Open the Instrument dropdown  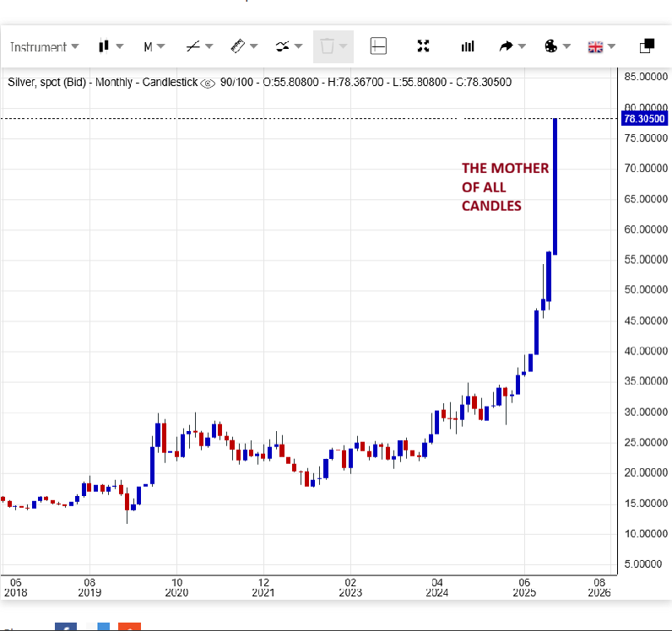click(44, 47)
